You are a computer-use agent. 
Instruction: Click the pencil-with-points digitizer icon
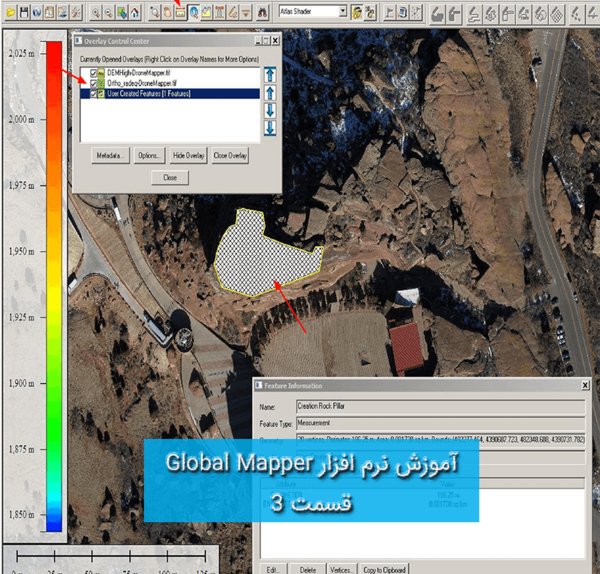(576, 15)
